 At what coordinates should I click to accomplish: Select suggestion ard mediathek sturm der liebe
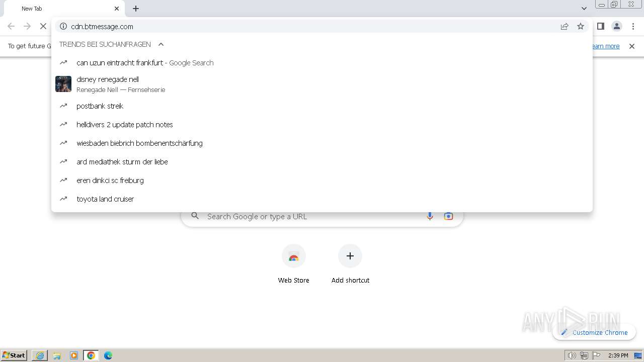click(322, 162)
